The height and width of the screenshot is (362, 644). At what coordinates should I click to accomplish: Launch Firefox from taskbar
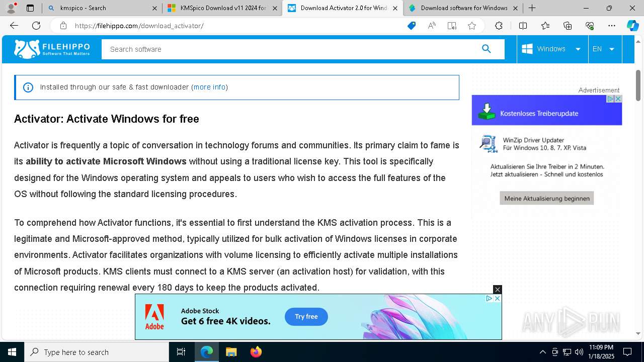[x=256, y=352]
